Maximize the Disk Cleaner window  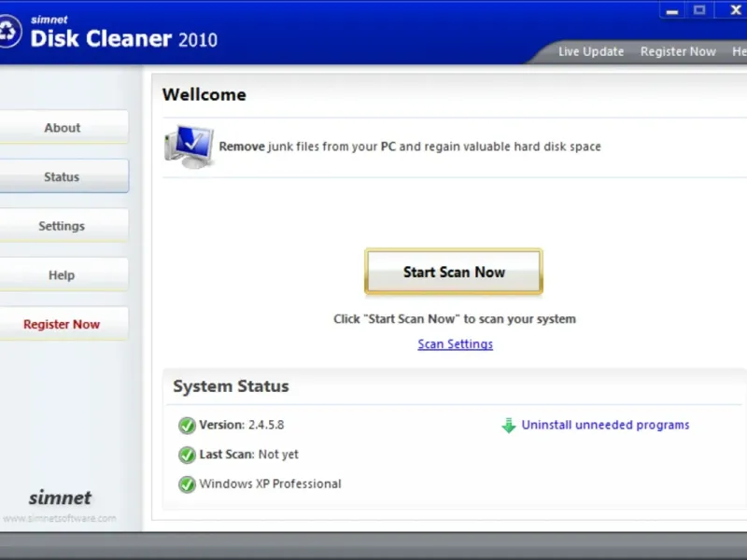tap(699, 10)
